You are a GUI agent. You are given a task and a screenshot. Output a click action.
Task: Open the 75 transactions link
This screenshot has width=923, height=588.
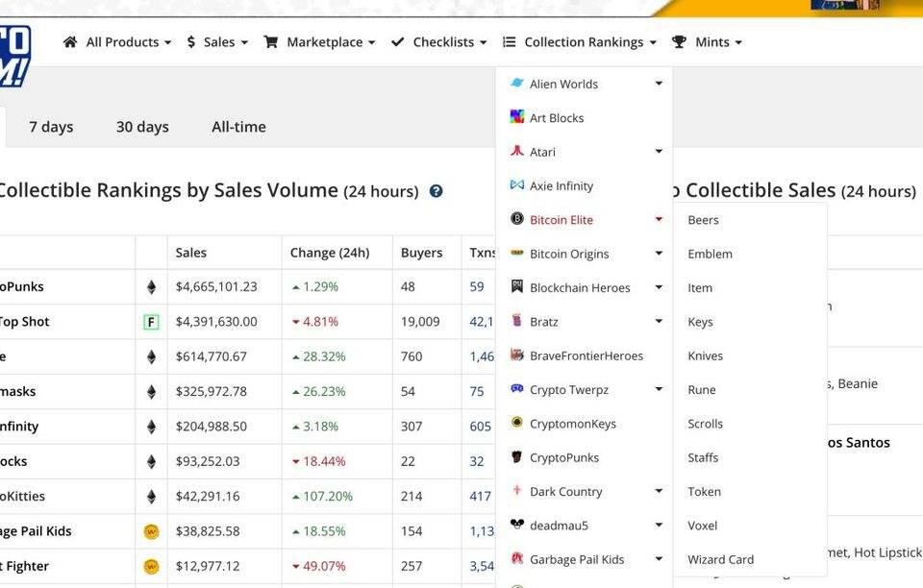click(x=477, y=392)
